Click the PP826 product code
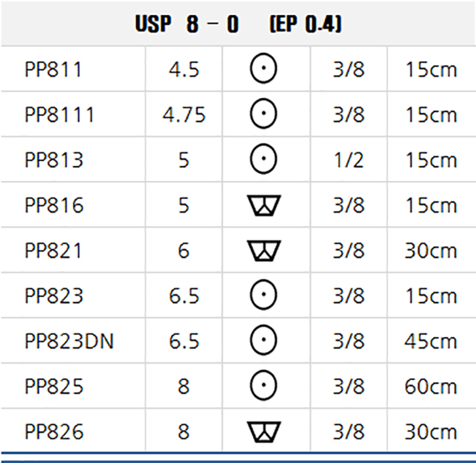The image size is (476, 463). pos(54,432)
